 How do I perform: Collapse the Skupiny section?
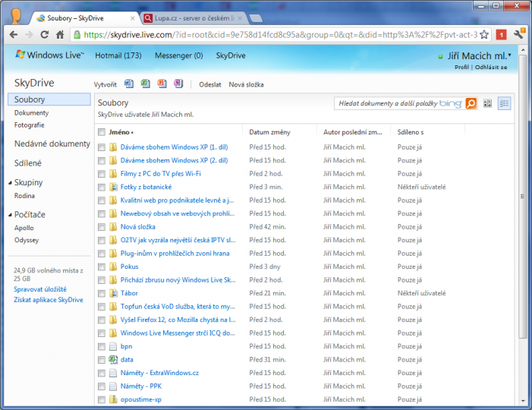tap(10, 183)
